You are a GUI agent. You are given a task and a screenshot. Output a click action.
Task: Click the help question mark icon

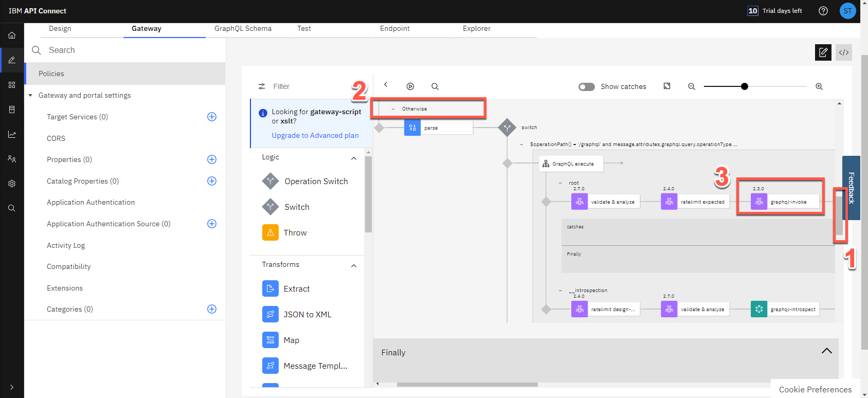point(823,11)
